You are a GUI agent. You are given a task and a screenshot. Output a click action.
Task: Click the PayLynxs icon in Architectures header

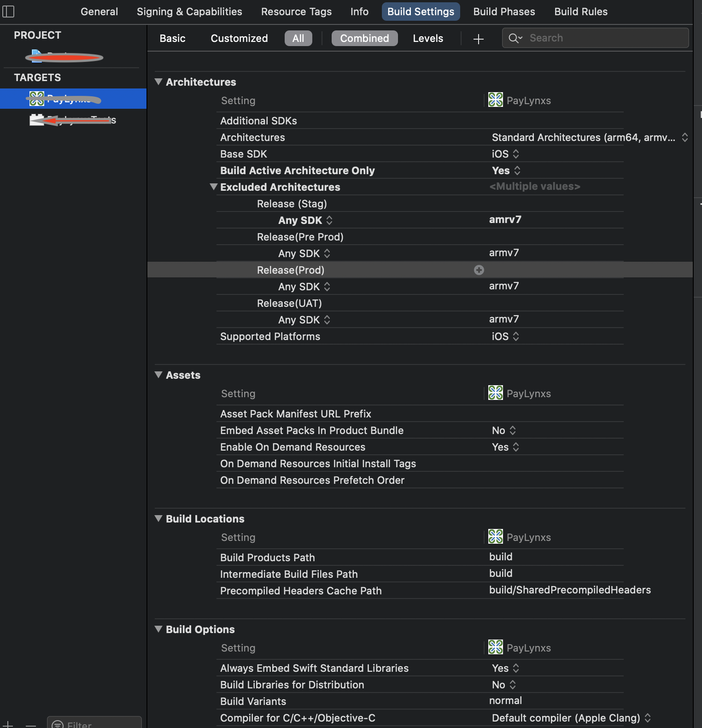pos(496,100)
